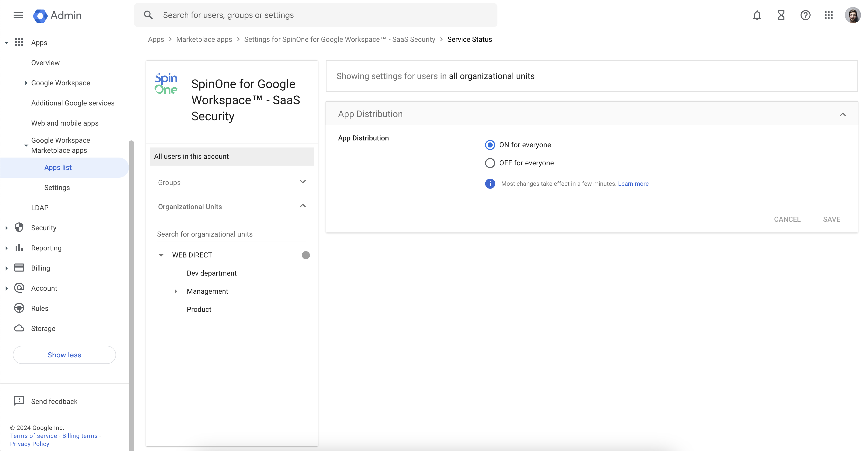Open Billing terms link
Viewport: 868px width, 451px height.
click(80, 436)
